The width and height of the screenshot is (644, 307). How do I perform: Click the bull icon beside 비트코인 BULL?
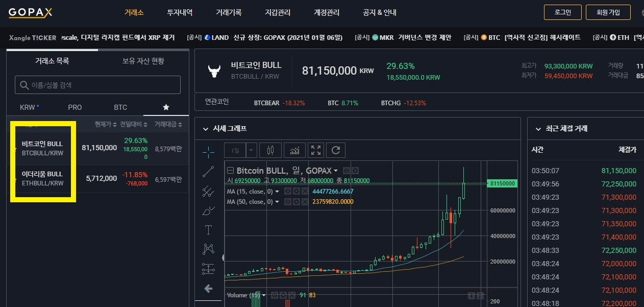214,70
